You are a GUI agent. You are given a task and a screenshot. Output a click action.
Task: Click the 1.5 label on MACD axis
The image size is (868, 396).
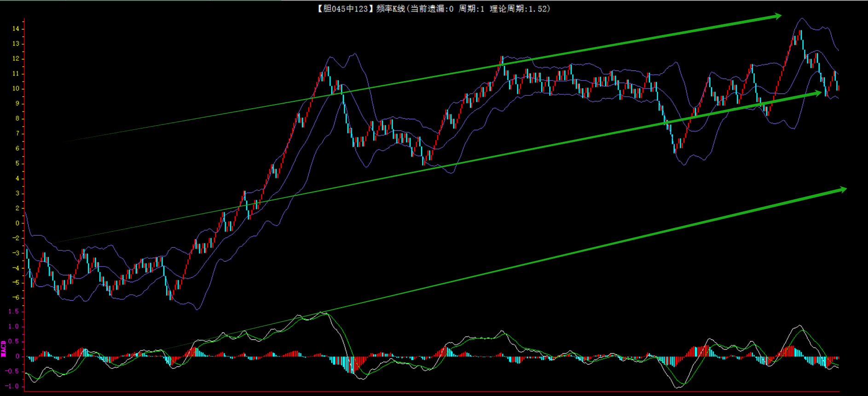tap(14, 311)
